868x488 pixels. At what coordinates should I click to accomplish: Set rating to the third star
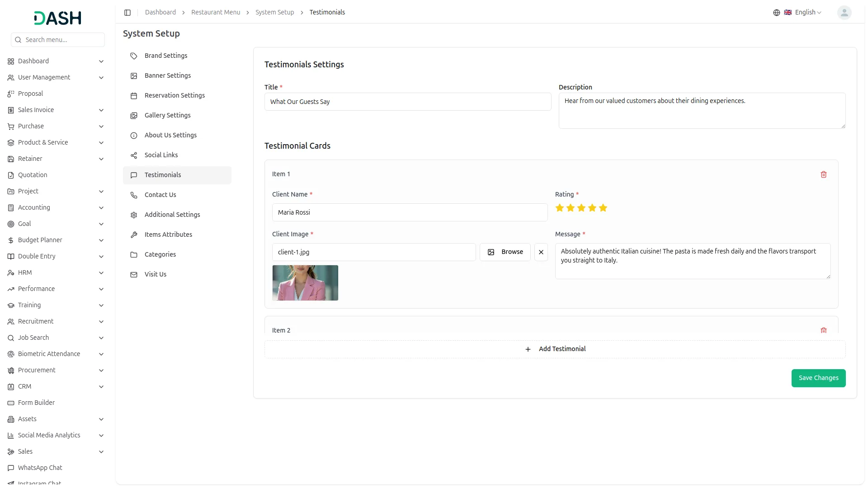(x=581, y=208)
